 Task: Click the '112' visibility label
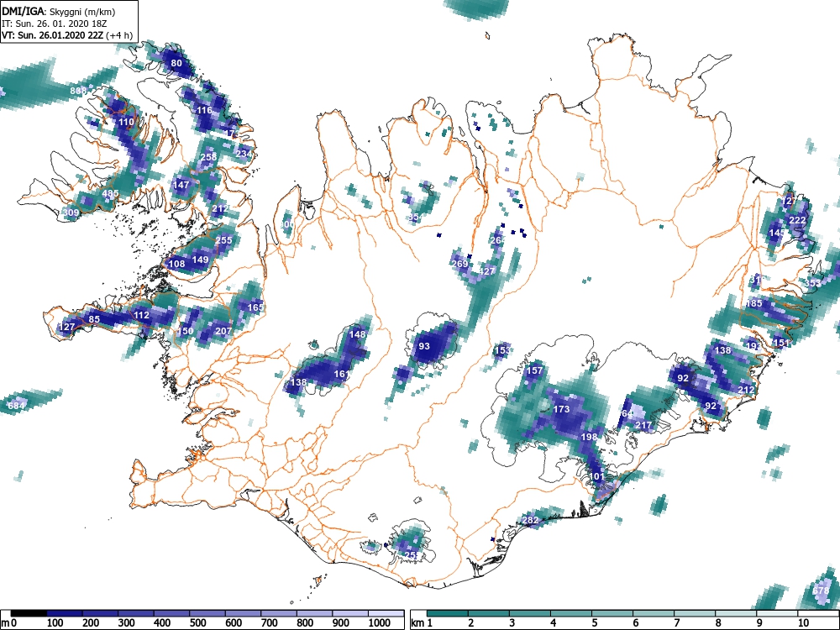point(141,315)
